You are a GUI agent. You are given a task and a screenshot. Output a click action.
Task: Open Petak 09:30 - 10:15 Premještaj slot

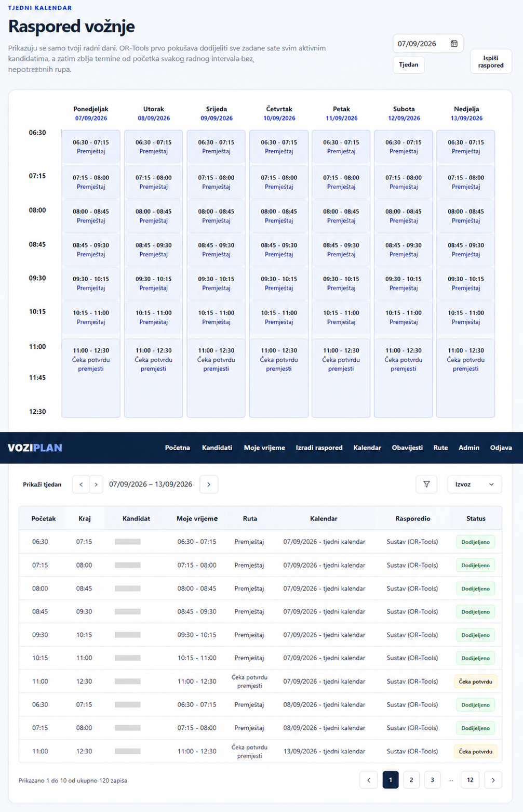341,284
